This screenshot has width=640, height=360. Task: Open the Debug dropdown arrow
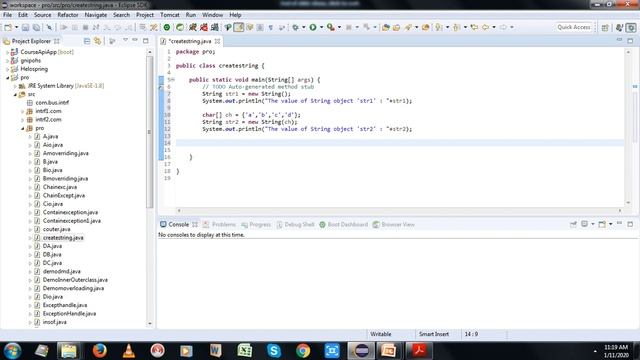click(x=303, y=27)
